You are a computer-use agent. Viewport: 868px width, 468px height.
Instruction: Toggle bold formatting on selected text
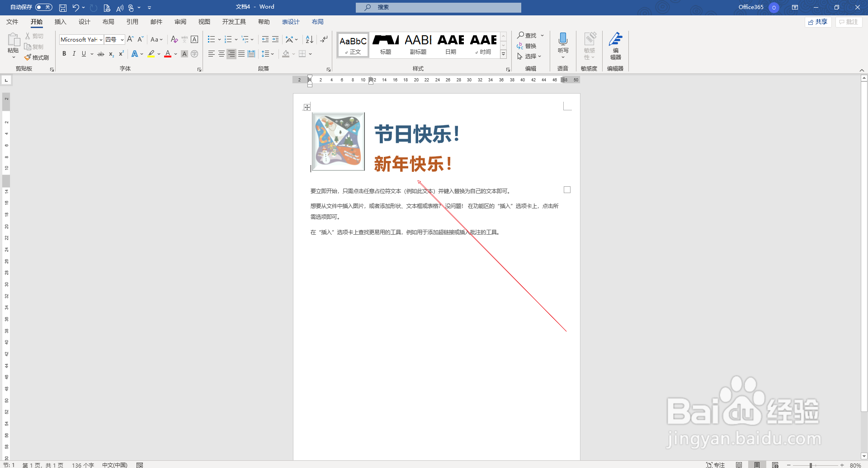(64, 54)
